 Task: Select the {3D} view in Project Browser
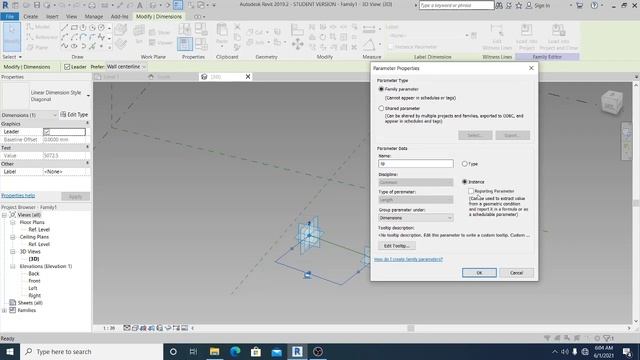click(34, 259)
